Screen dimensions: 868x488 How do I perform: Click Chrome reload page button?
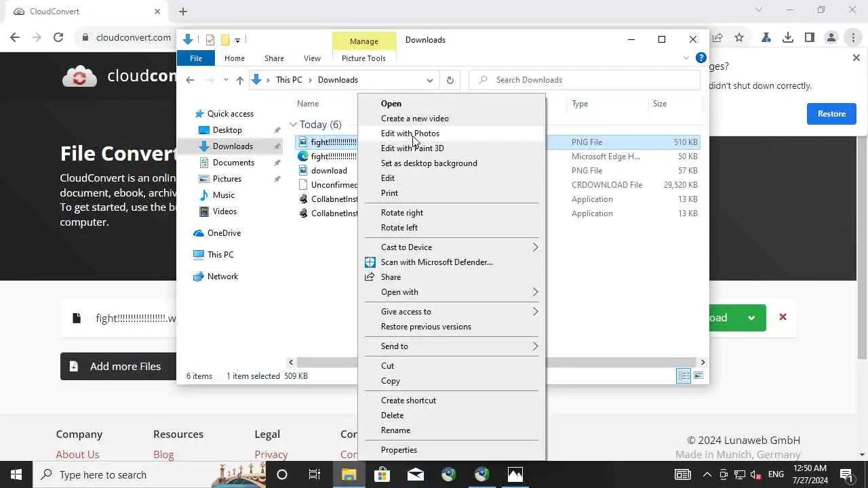58,38
